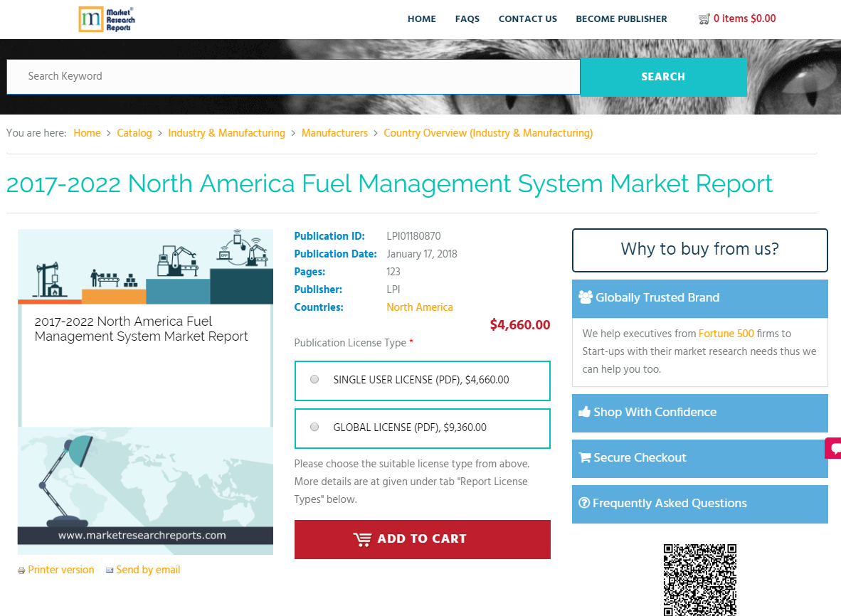Open the BECOME PUBLISHER menu item
Screen dimensions: 841x616
[x=621, y=18]
